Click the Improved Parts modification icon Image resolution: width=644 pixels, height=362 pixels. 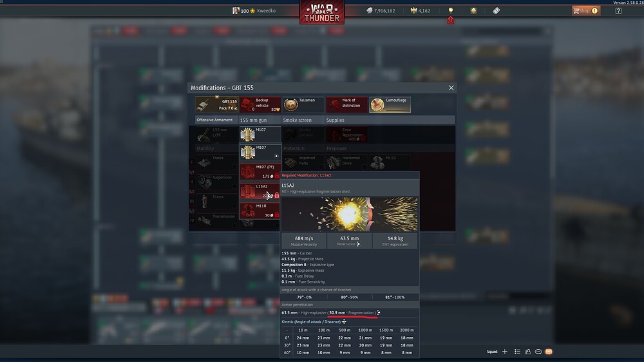[x=291, y=163]
